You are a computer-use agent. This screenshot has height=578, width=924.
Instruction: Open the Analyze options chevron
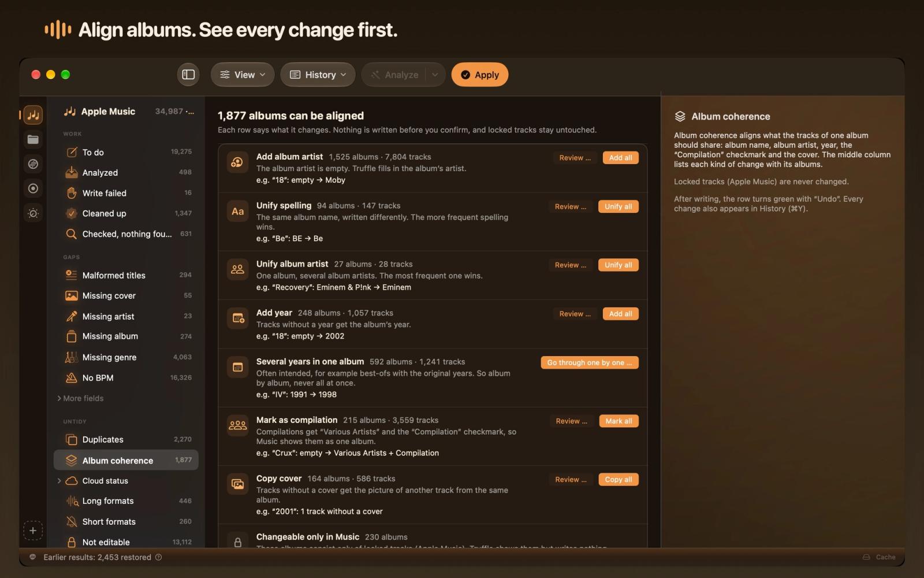point(435,75)
